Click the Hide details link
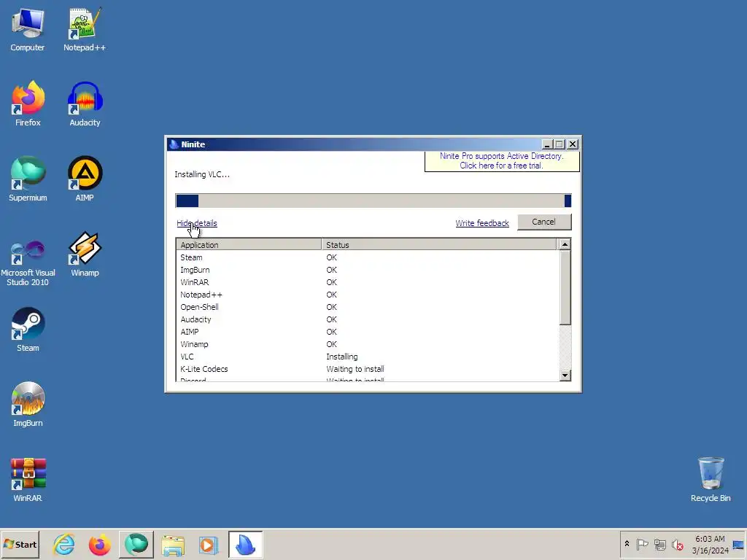 pyautogui.click(x=197, y=223)
